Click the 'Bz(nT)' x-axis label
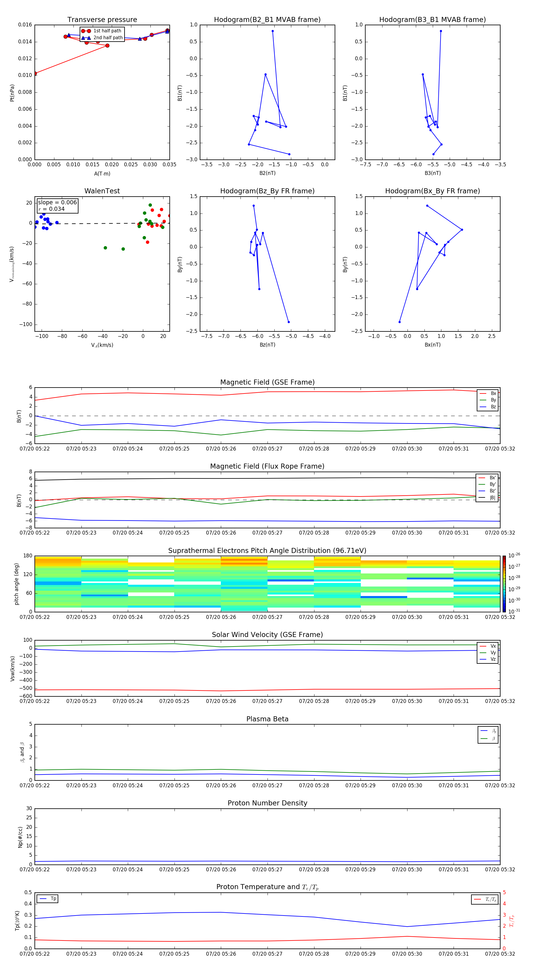The image size is (535, 980). [x=267, y=345]
